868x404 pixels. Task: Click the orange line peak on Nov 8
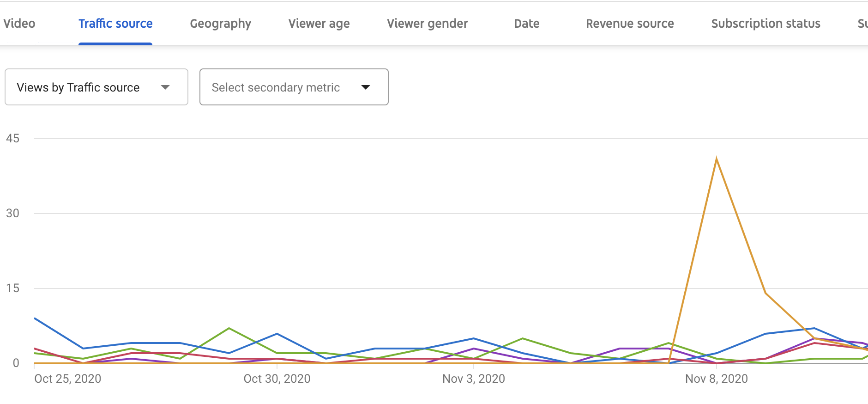(716, 159)
